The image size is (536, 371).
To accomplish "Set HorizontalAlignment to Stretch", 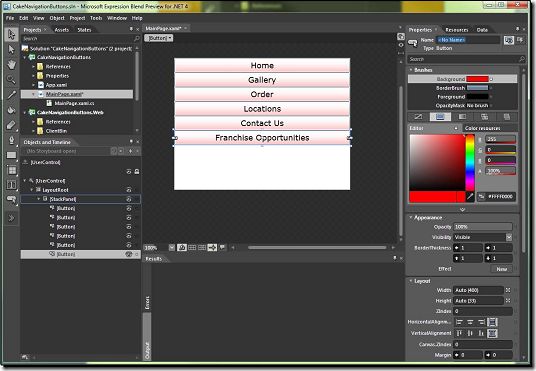I will [x=492, y=322].
